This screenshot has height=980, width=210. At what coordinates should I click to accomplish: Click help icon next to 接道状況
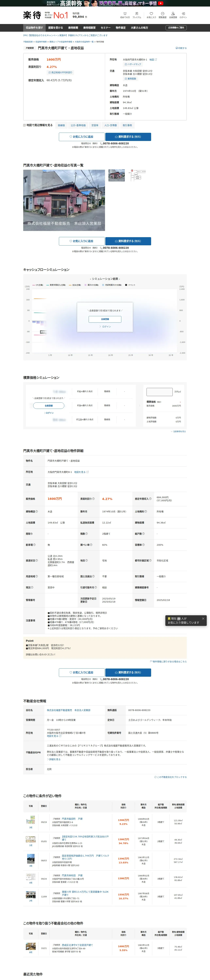tap(37, 560)
